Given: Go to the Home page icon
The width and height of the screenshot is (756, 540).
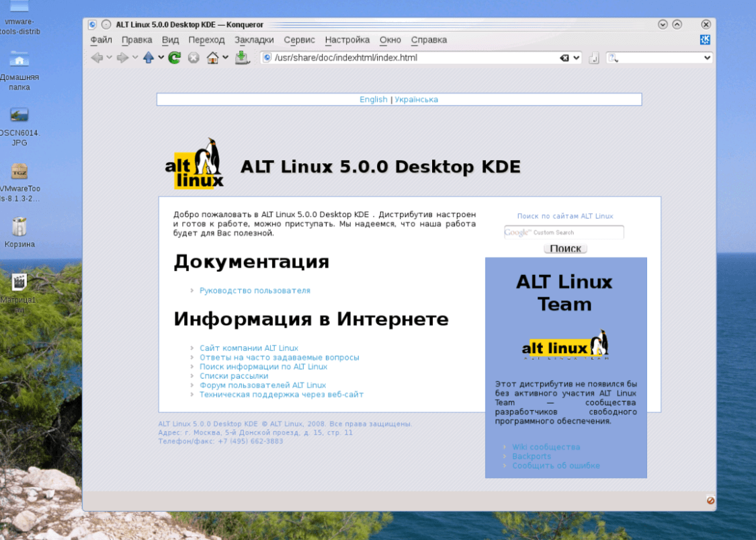Looking at the screenshot, I should [213, 58].
